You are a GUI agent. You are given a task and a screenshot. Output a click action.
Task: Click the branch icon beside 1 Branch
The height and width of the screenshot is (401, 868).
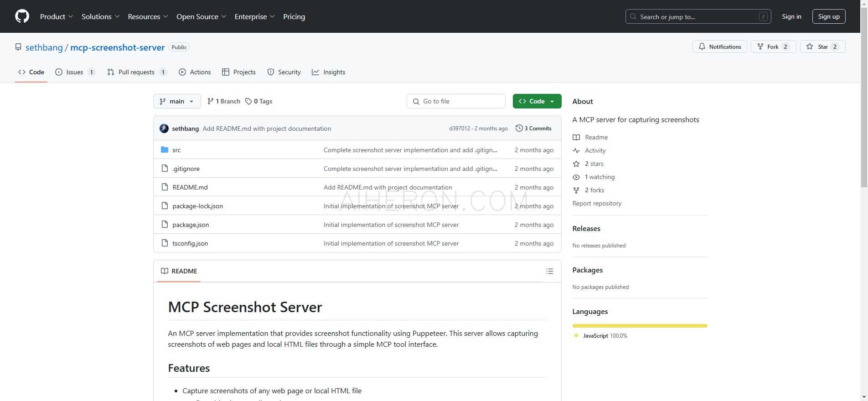(x=210, y=101)
